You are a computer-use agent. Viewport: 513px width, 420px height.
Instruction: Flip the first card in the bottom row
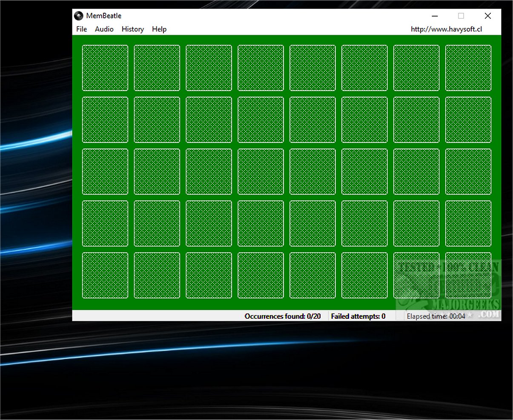(x=105, y=275)
